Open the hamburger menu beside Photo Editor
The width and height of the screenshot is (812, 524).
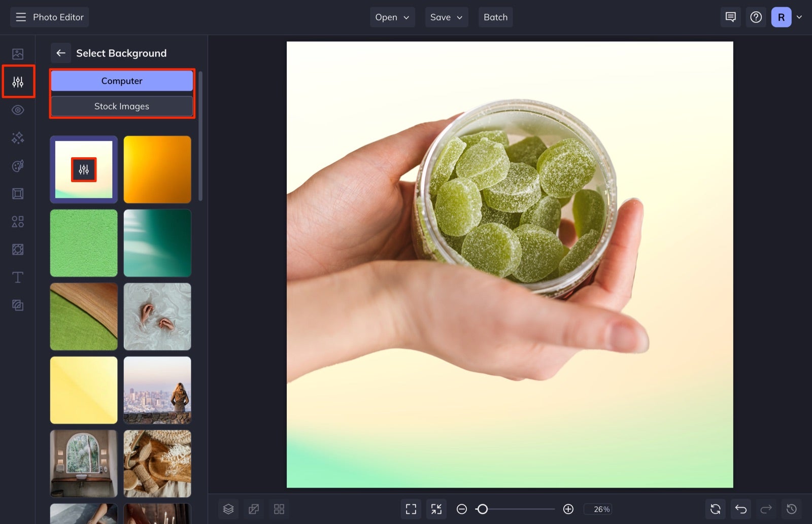(x=20, y=17)
